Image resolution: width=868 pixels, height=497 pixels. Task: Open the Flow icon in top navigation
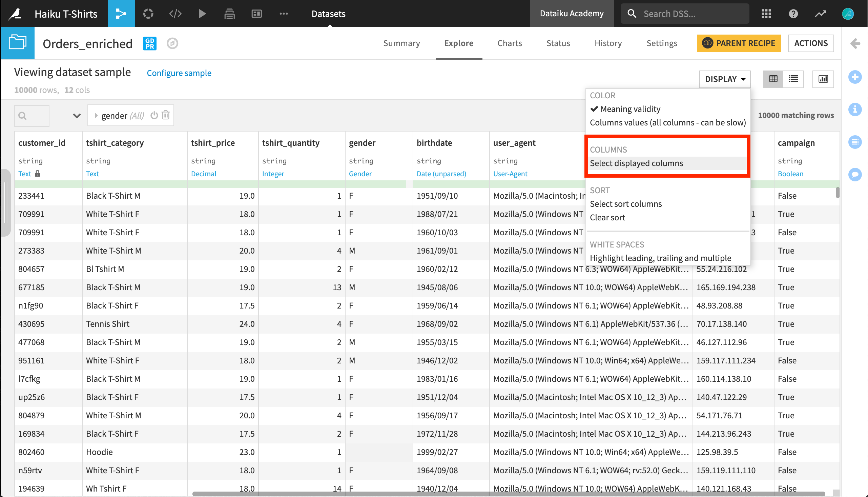click(121, 14)
